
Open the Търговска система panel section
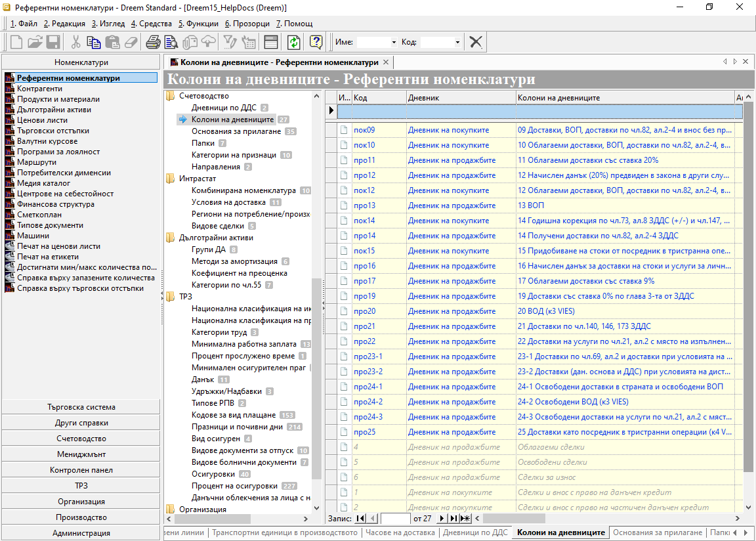[81, 407]
